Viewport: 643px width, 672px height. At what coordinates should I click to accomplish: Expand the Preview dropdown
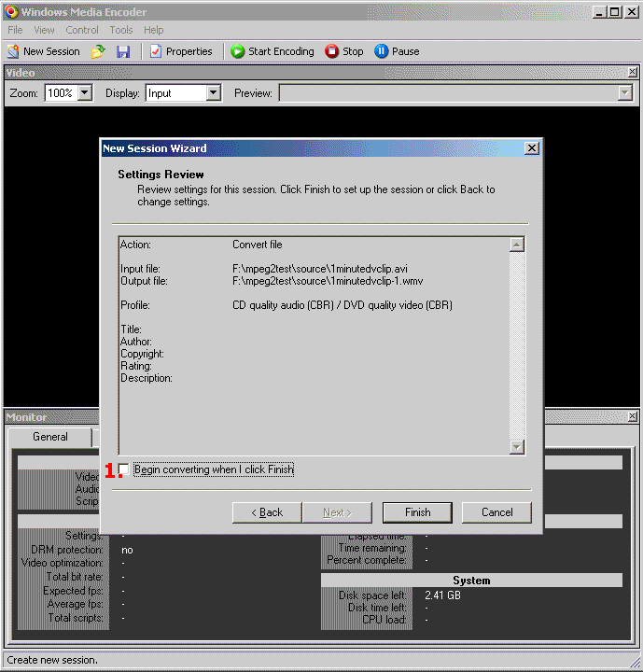coord(625,92)
